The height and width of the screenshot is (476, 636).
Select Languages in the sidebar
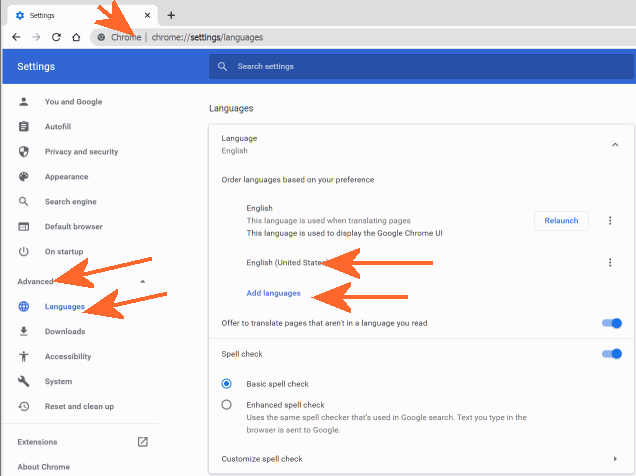64,307
